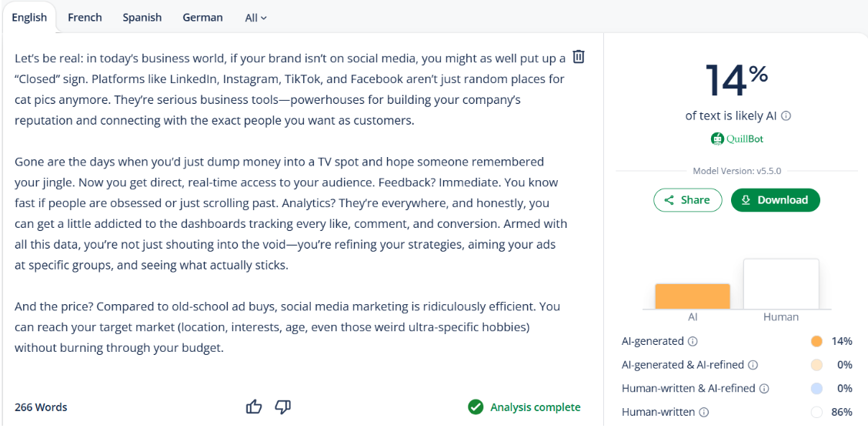Click the Share button
This screenshot has height=435, width=868.
point(687,200)
